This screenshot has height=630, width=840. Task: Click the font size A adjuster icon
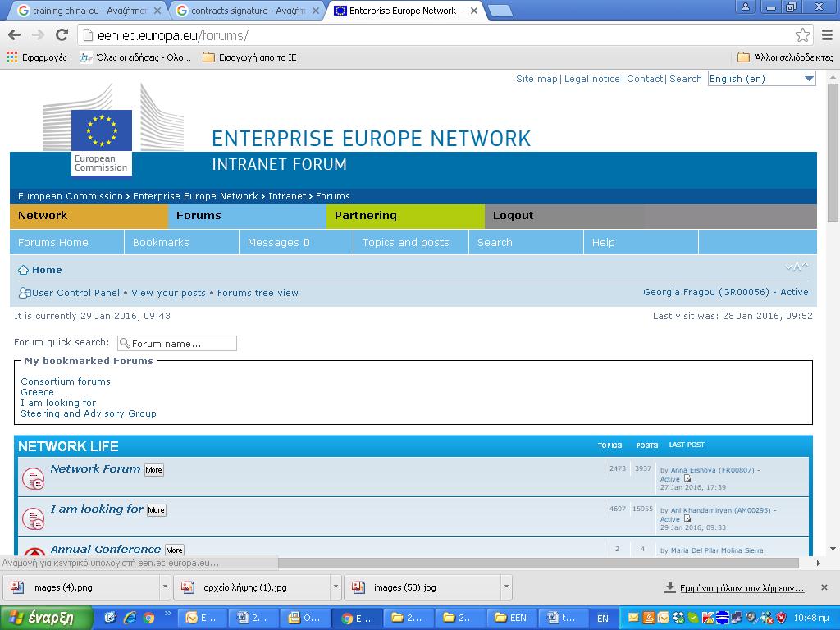[x=797, y=267]
